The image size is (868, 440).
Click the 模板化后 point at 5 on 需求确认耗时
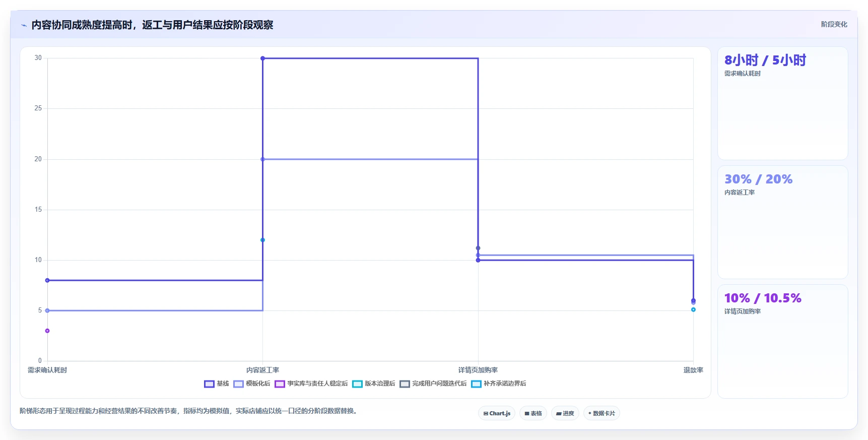(x=47, y=310)
